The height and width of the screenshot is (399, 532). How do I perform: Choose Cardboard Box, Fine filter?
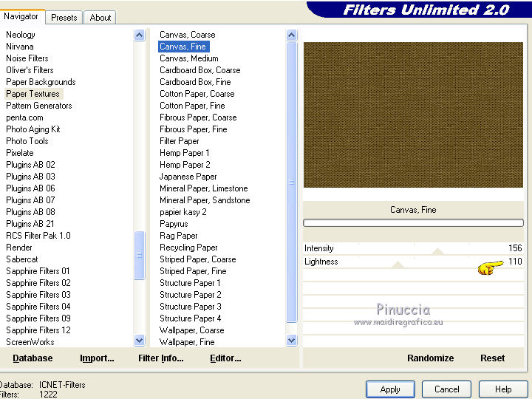195,82
